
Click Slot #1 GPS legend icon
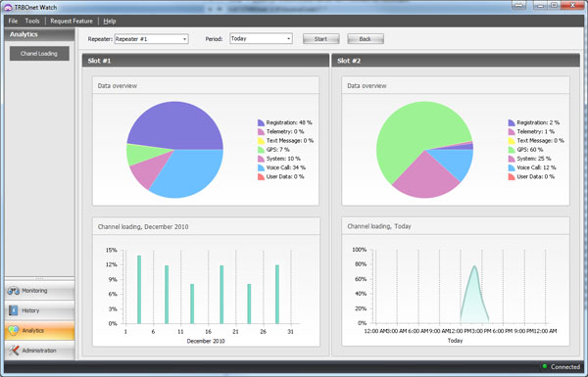tap(261, 150)
